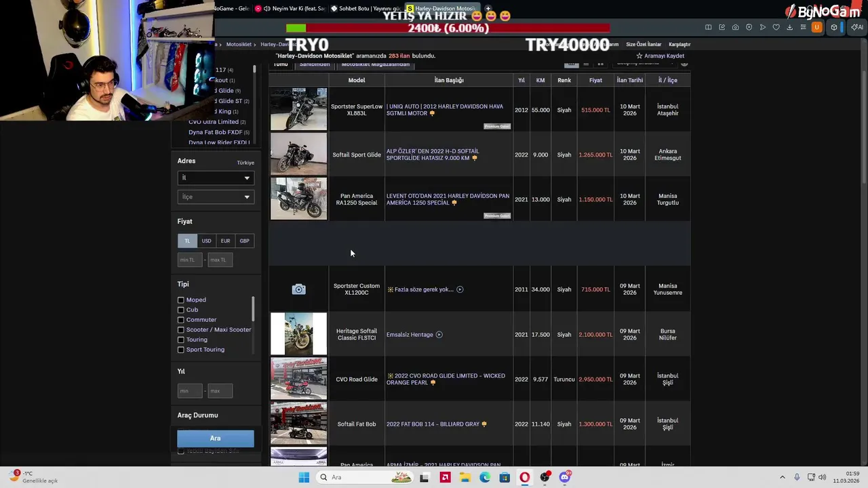Open Microsoft Store from the taskbar
This screenshot has height=488, width=868.
(505, 477)
